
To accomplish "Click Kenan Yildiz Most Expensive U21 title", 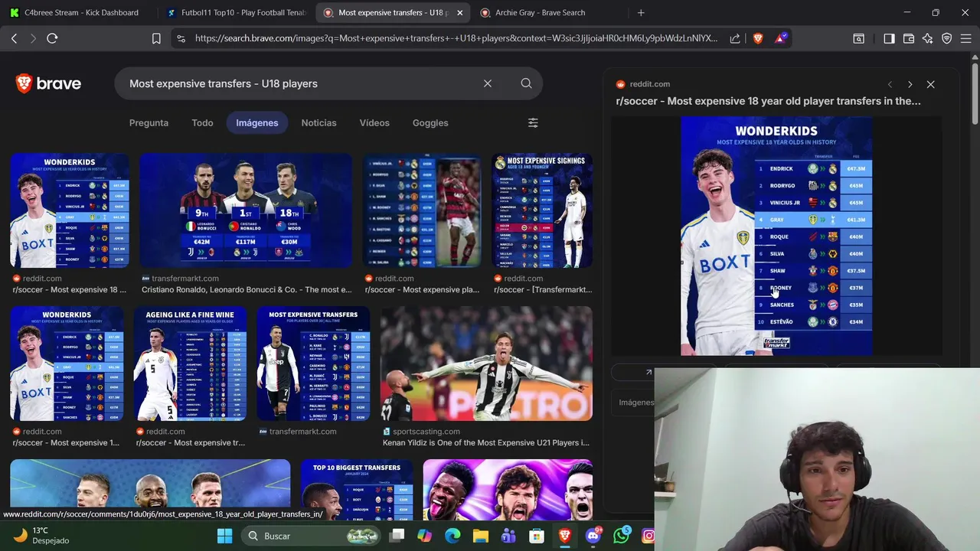I will 486,443.
